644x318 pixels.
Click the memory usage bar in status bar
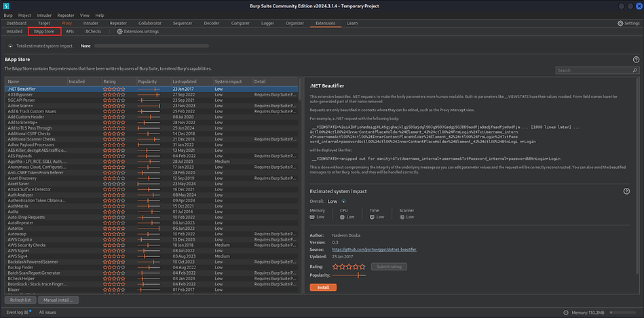(624, 313)
